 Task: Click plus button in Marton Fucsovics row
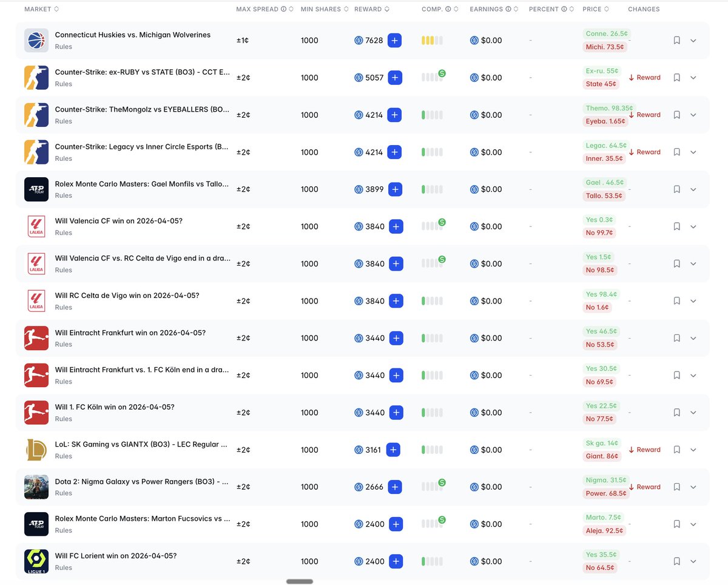coord(396,524)
